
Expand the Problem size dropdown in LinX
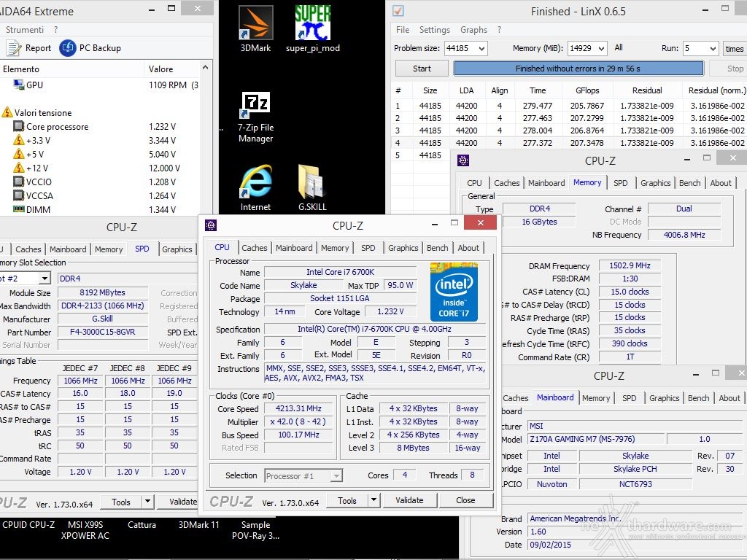point(481,49)
